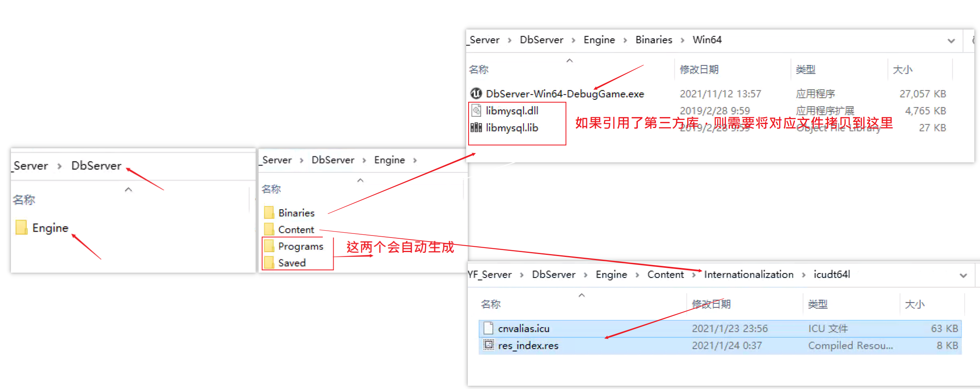Select the Saved folder icon
Screen dimensions: 980x389
pos(269,263)
